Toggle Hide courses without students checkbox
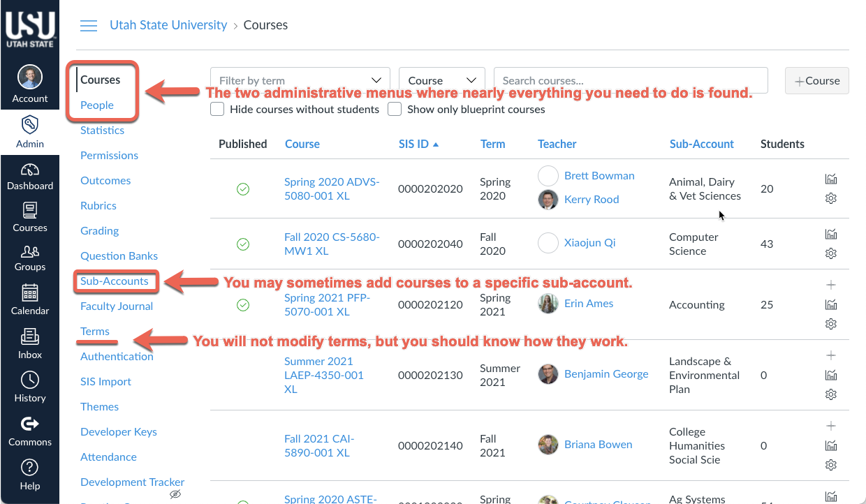 click(x=217, y=109)
